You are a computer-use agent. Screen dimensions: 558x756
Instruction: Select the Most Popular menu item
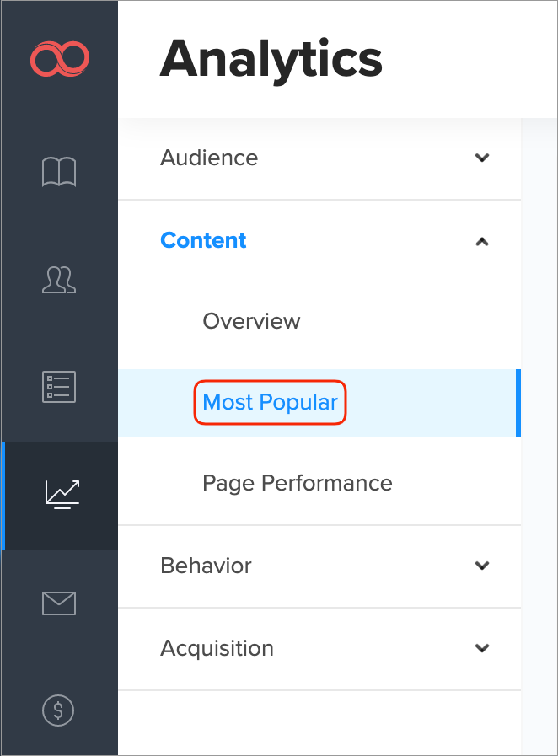[x=270, y=403]
